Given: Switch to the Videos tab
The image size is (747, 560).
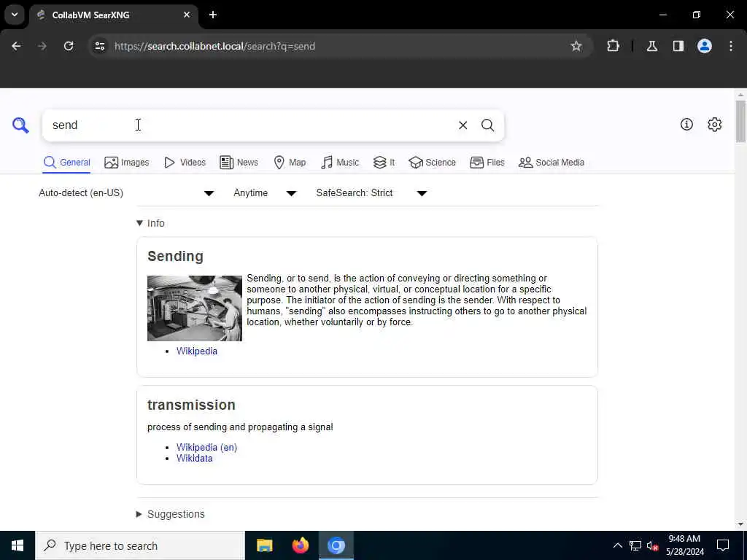Looking at the screenshot, I should [x=185, y=163].
